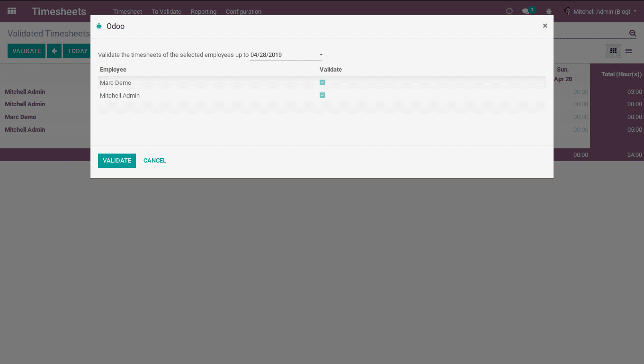Select the Mitchell Admin dialog row
644x364 pixels.
[322, 95]
